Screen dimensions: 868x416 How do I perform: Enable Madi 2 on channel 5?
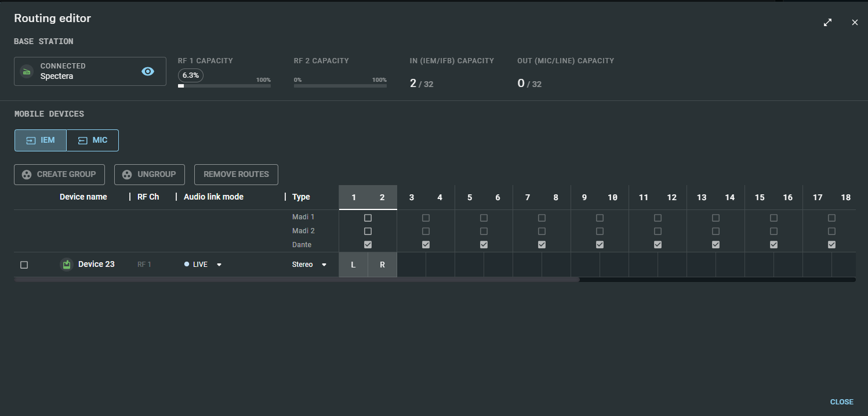(x=484, y=231)
